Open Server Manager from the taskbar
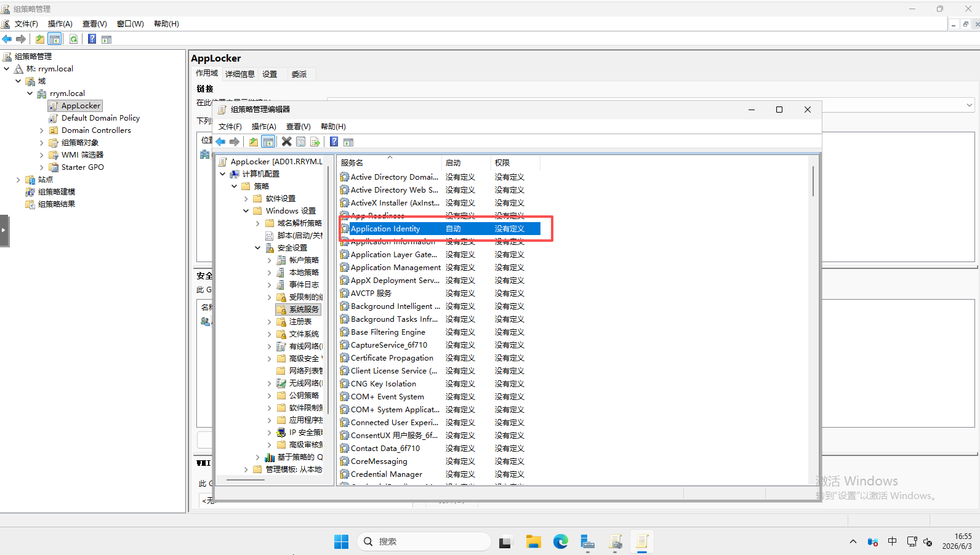This screenshot has height=555, width=980. (587, 541)
